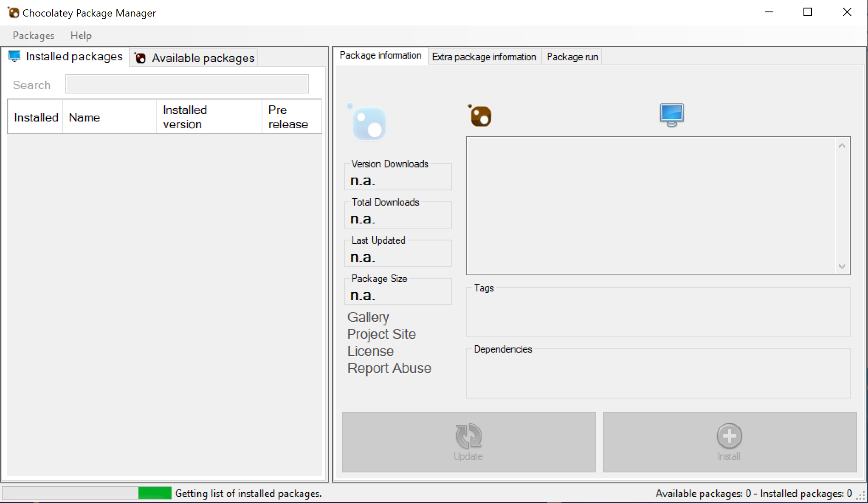Select the Extra package information tab
The height and width of the screenshot is (503, 868).
(484, 57)
